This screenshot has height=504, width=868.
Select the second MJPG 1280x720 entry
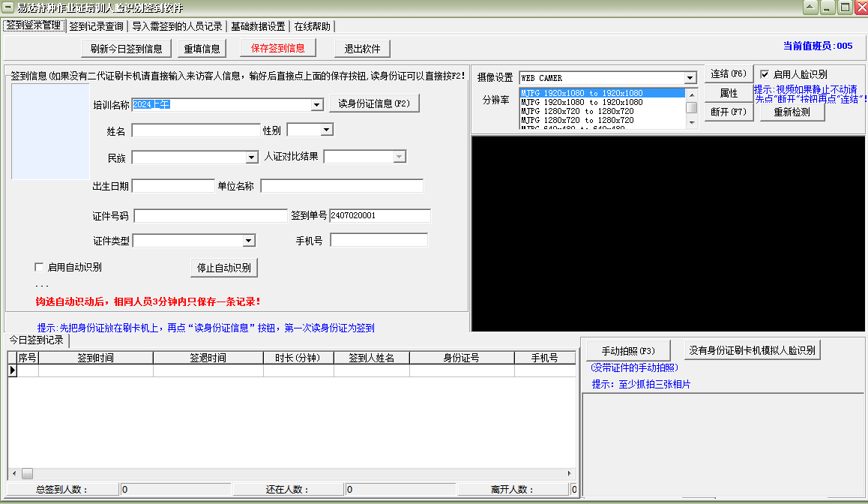[603, 120]
